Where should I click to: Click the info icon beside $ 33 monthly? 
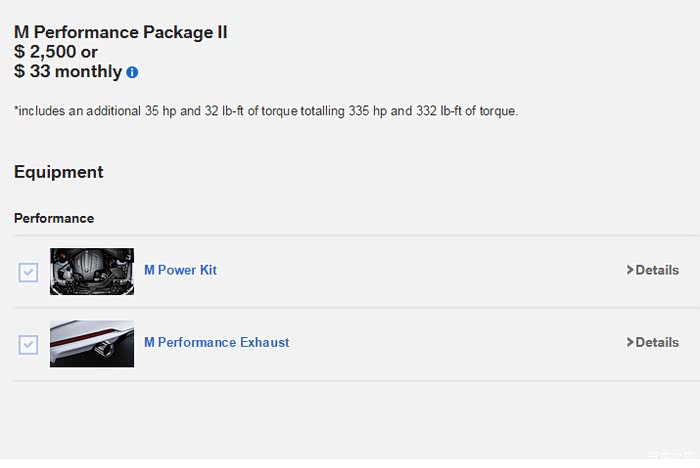tap(132, 73)
